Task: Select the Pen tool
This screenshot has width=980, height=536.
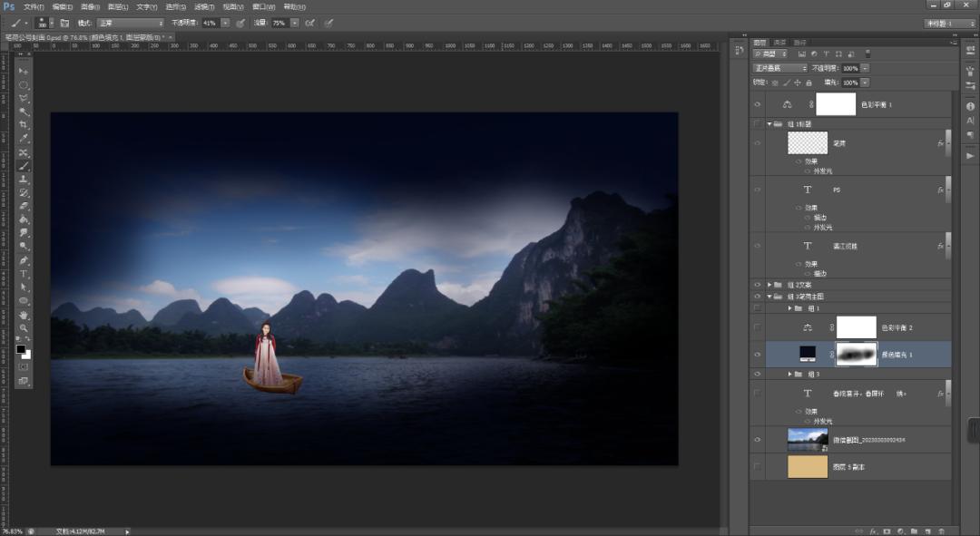Action: (x=24, y=260)
